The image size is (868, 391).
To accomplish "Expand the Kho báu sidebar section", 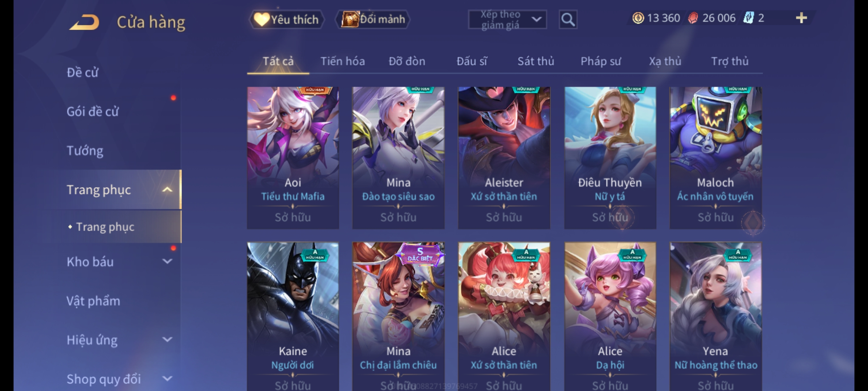I will tap(167, 261).
